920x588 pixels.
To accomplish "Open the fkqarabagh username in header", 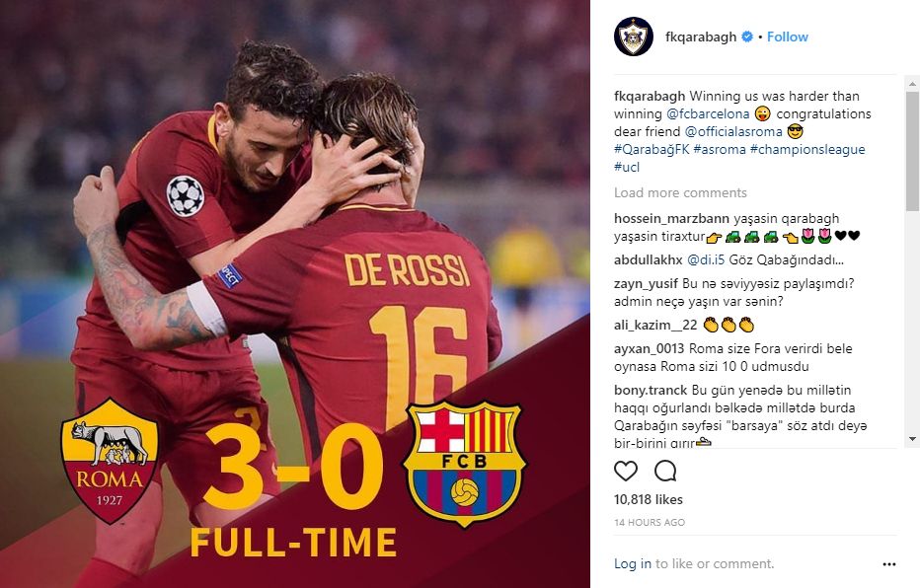I will tap(701, 37).
